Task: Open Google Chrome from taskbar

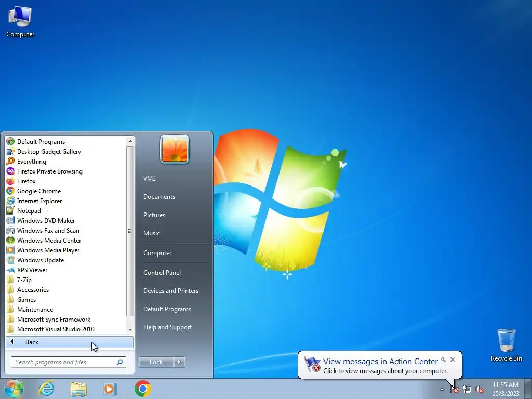Action: click(x=142, y=389)
